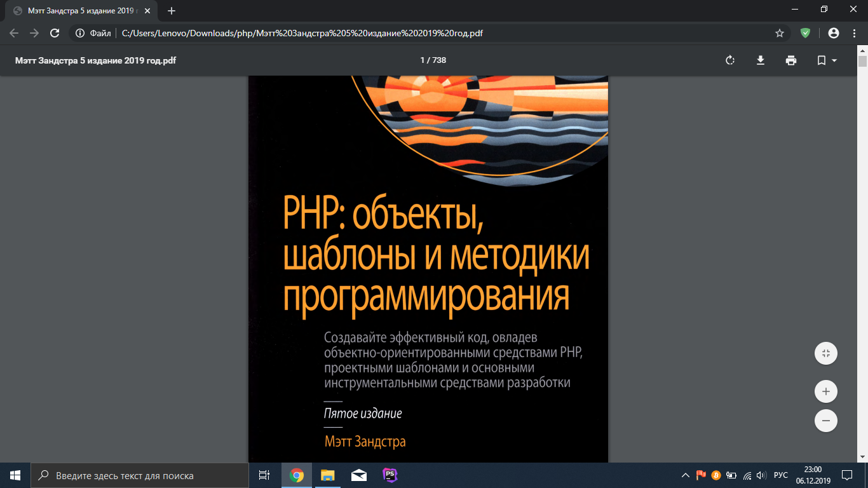Close the Мэтт Зандстра tab
Viewport: 868px width, 488px height.
147,11
